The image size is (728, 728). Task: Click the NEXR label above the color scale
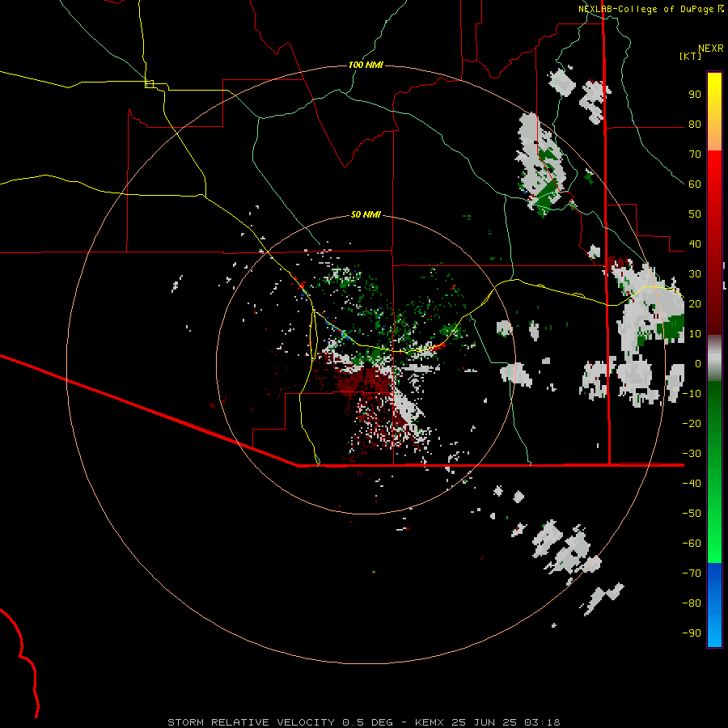click(x=711, y=49)
